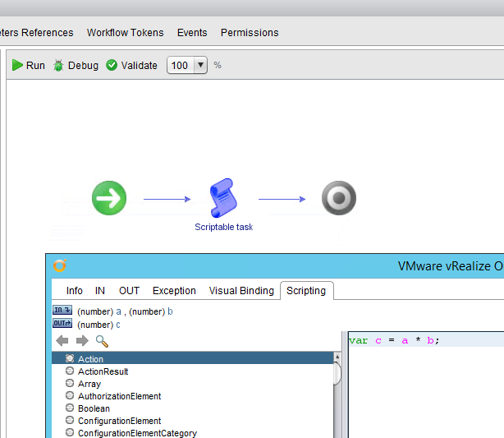This screenshot has height=438, width=504.
Task: Open the Workflow Tokens tab
Action: point(126,33)
